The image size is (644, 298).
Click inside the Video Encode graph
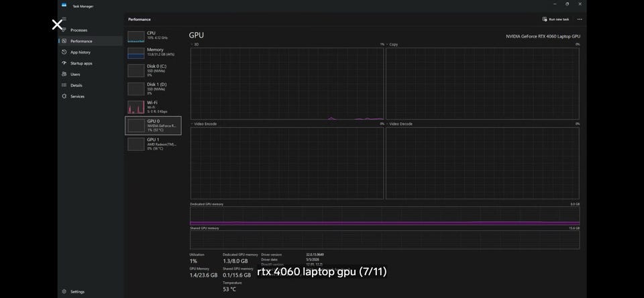coord(287,163)
